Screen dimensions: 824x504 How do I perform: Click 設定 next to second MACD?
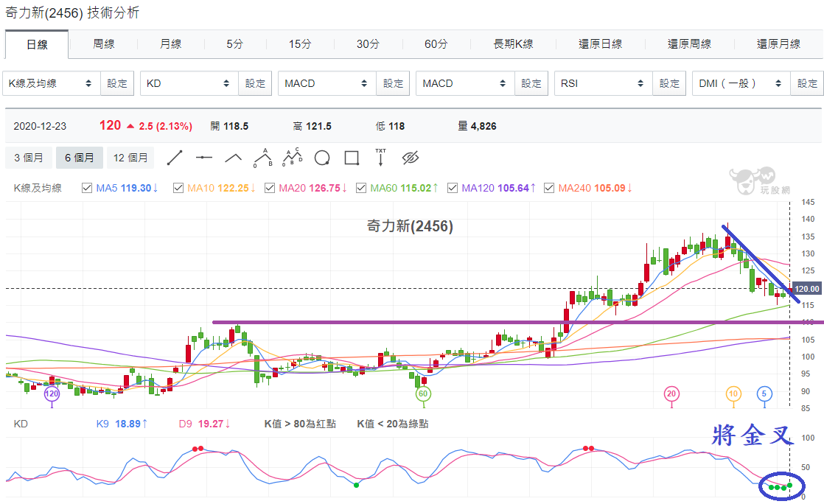pyautogui.click(x=531, y=83)
